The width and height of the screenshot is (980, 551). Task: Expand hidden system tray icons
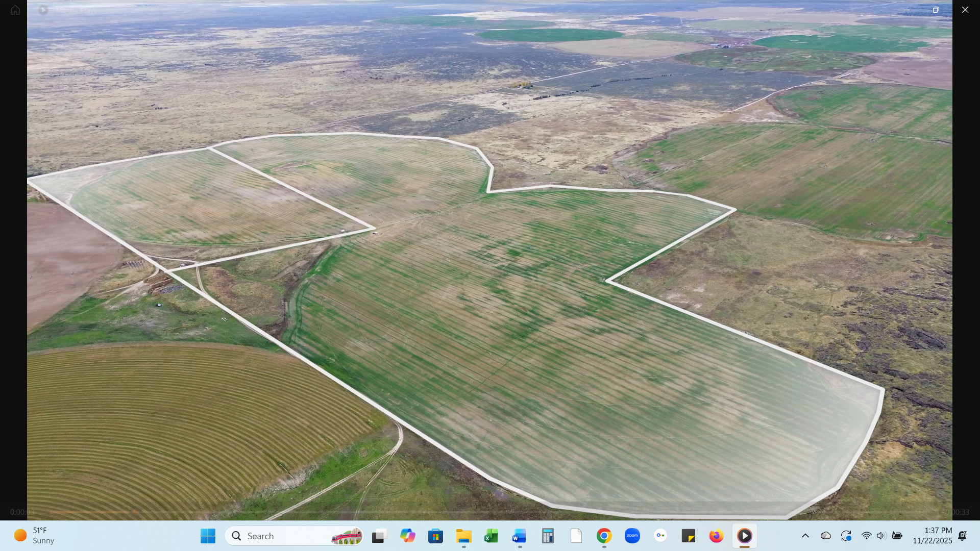pyautogui.click(x=805, y=536)
